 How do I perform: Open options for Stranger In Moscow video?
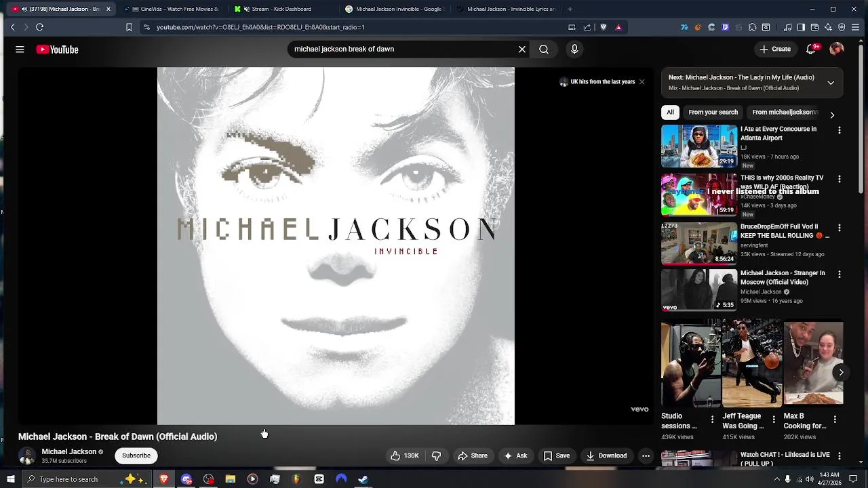840,274
